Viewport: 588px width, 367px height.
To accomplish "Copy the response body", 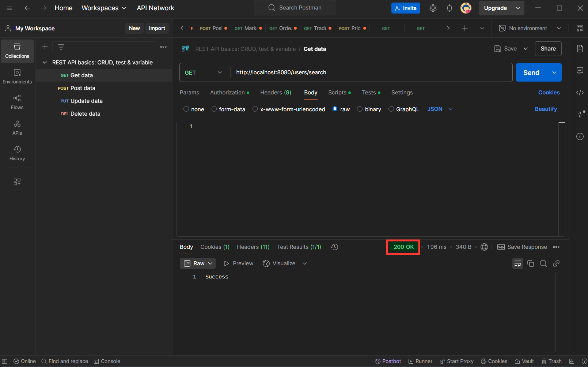I will (531, 263).
